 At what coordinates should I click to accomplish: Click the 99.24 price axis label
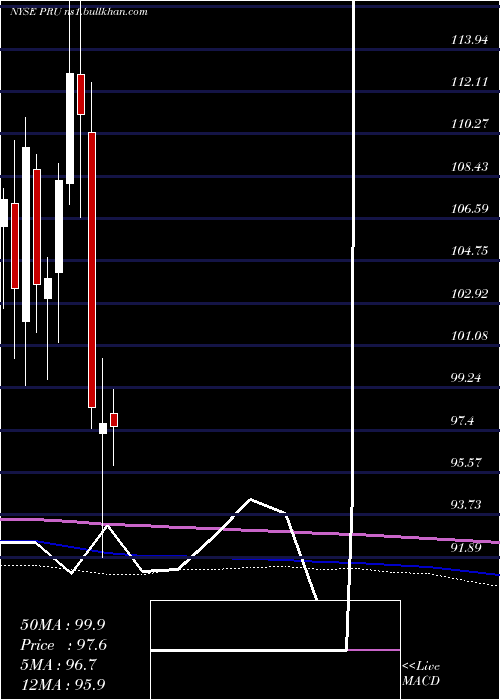[x=466, y=378]
